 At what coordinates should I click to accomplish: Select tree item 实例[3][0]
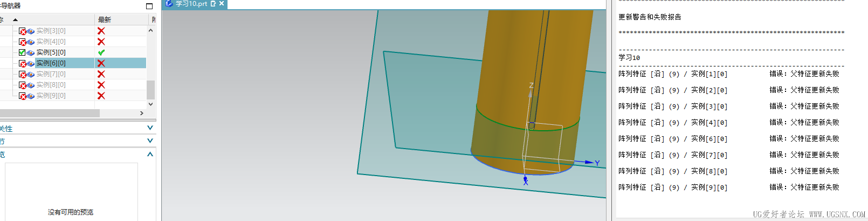tap(51, 31)
